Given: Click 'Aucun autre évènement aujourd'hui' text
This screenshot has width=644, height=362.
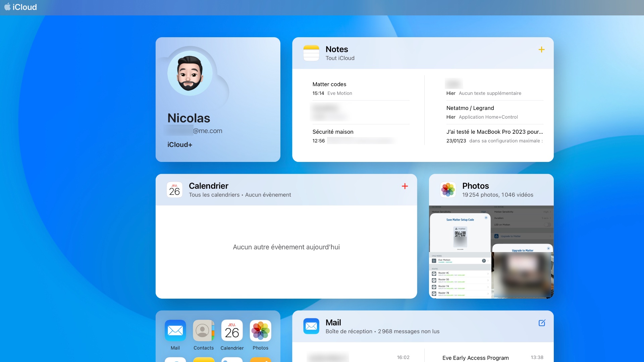Looking at the screenshot, I should click(x=286, y=247).
